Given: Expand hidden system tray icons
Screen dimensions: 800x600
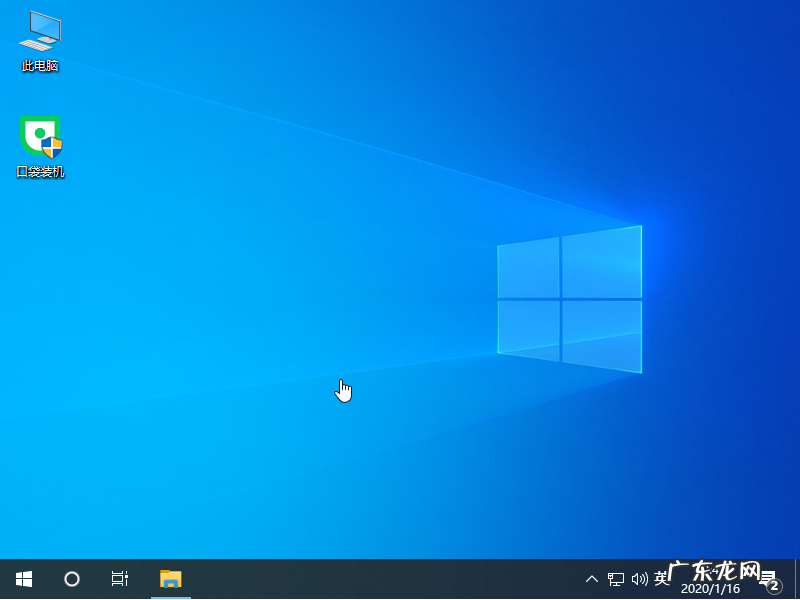Looking at the screenshot, I should click(x=592, y=579).
